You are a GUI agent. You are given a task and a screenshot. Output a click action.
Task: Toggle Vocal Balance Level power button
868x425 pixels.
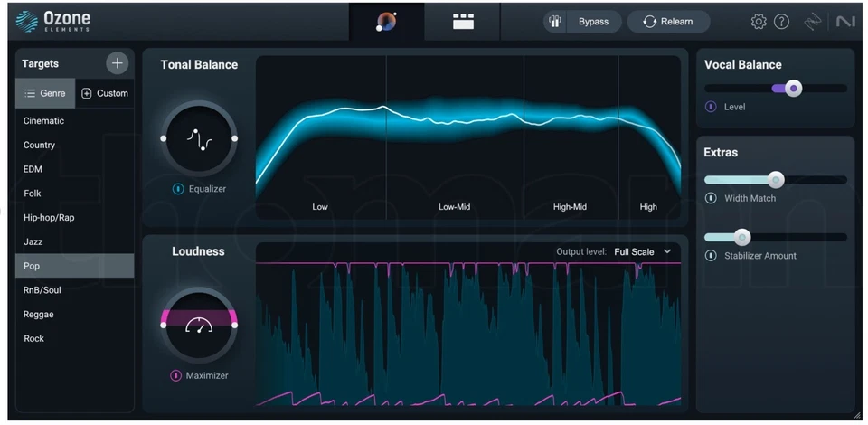pos(711,107)
